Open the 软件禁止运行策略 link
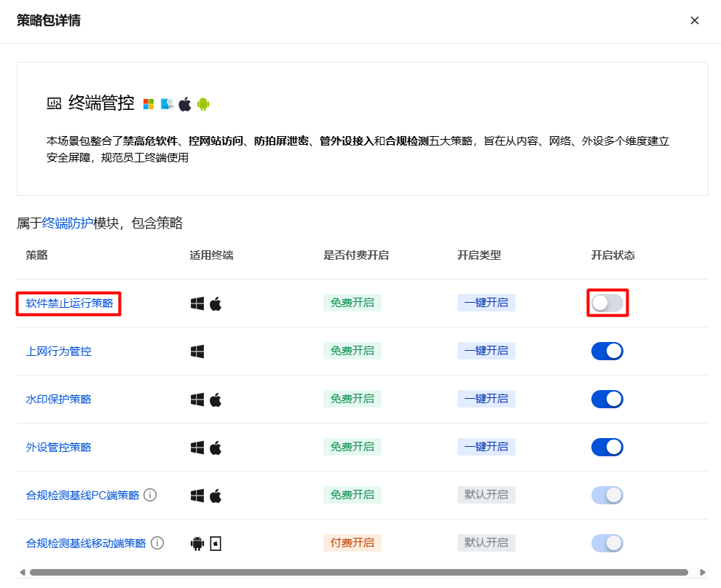The width and height of the screenshot is (721, 588). [x=69, y=303]
